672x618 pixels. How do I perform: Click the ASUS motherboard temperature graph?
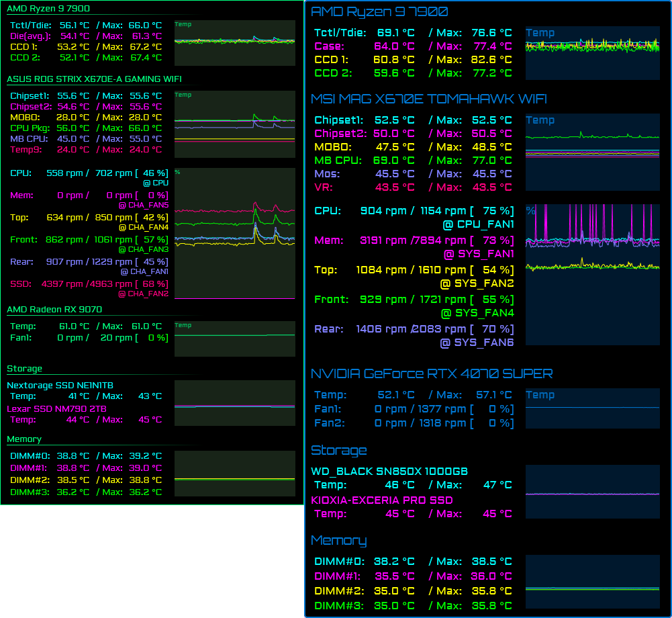[235, 124]
